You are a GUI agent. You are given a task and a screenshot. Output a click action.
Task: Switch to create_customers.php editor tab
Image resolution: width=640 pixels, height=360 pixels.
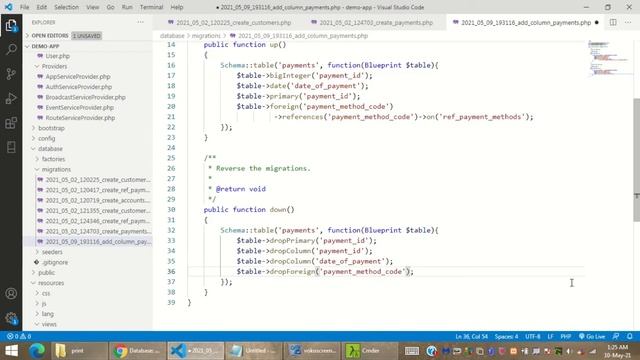click(x=230, y=22)
